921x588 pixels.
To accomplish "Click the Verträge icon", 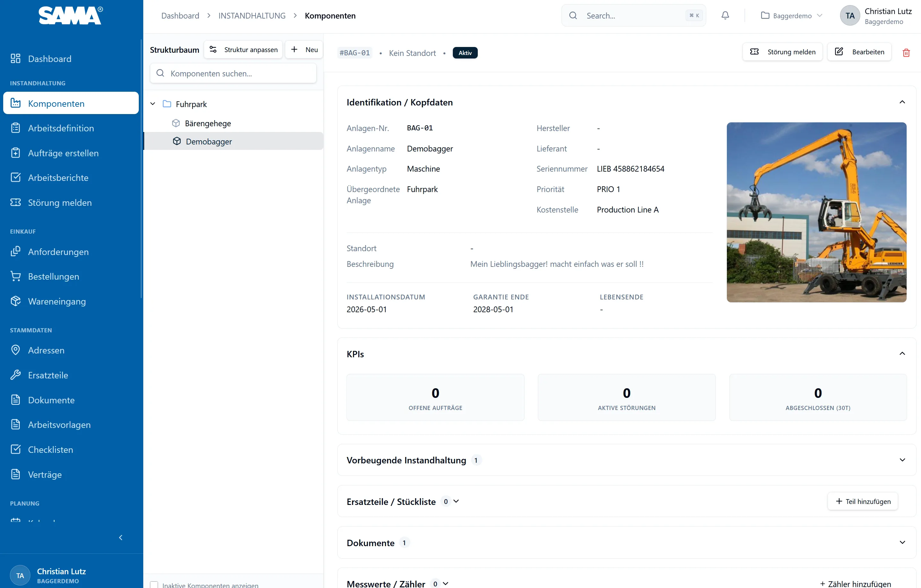I will (x=15, y=474).
